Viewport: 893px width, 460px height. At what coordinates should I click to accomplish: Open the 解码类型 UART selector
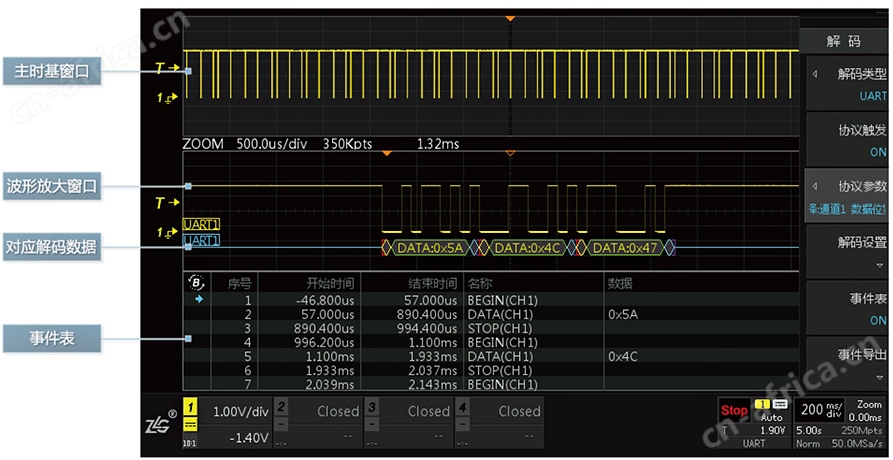[846, 84]
